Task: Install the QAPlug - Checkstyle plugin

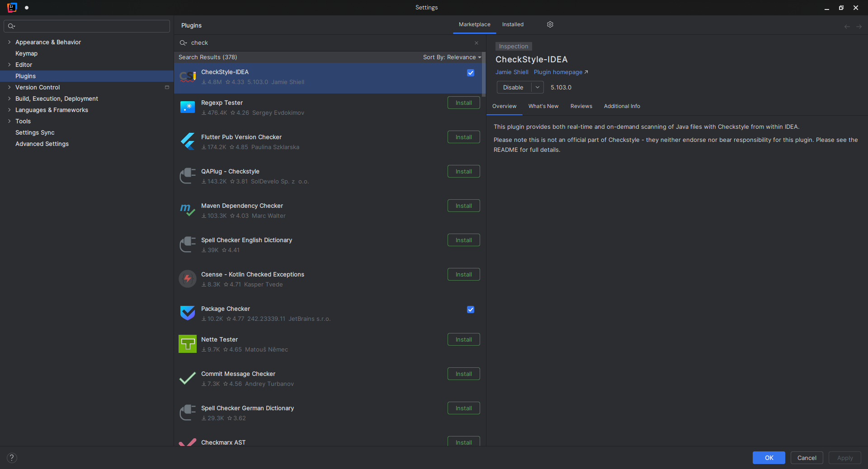Action: pos(464,171)
